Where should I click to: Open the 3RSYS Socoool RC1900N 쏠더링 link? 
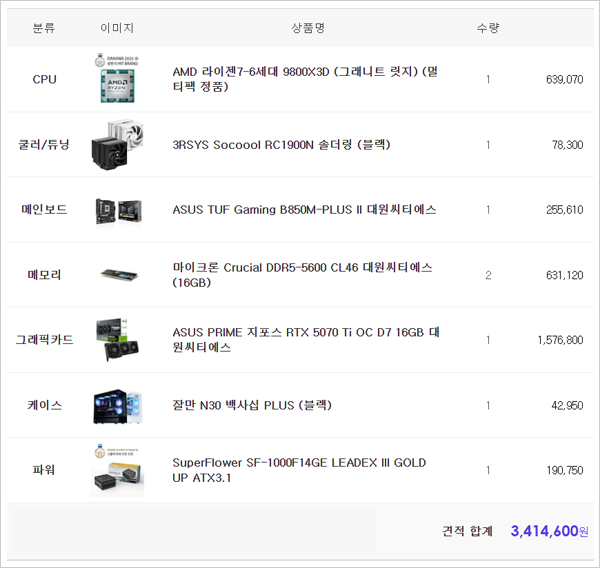coord(281,145)
